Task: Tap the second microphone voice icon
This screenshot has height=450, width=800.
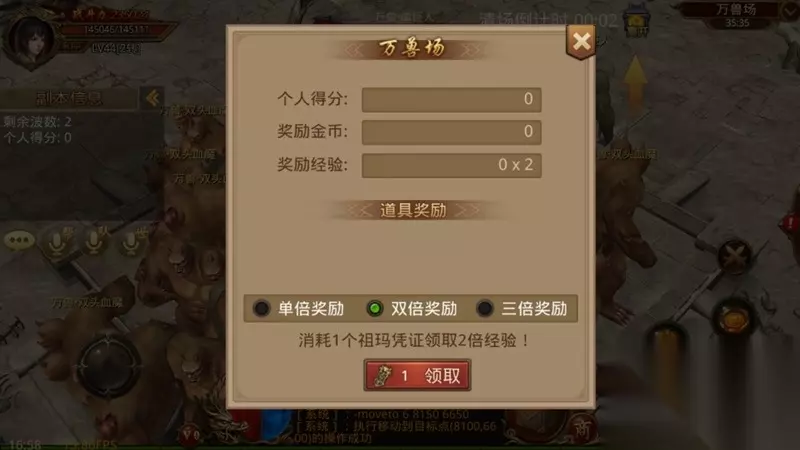Action: point(94,241)
